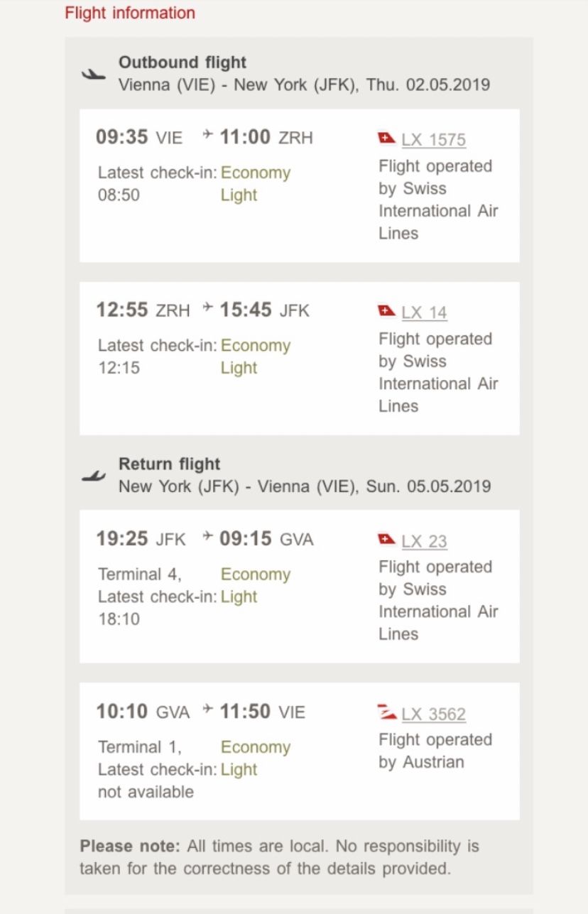Click the small plane arrow between VIE and ZRH
Viewport: 588px width, 914px height.
point(208,134)
